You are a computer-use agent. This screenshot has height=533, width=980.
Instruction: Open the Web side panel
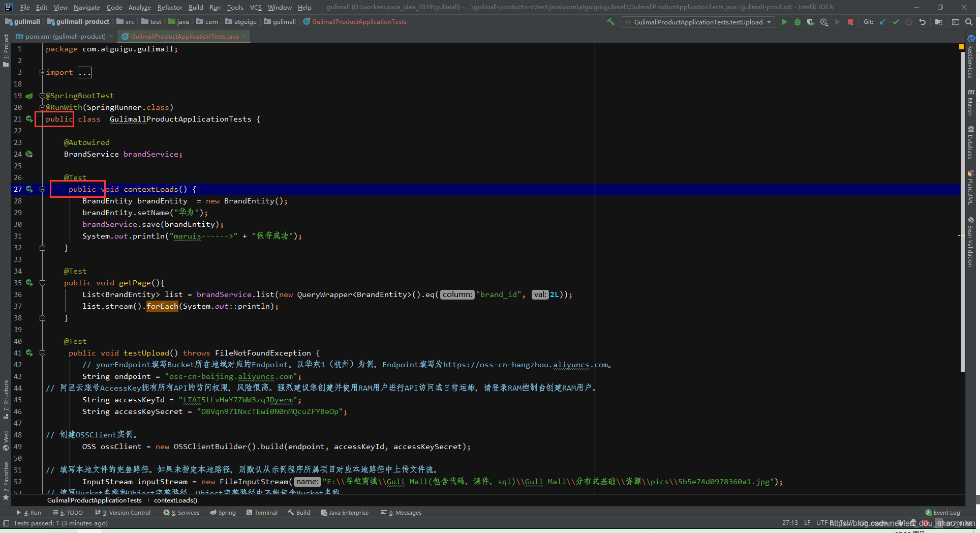[6, 440]
